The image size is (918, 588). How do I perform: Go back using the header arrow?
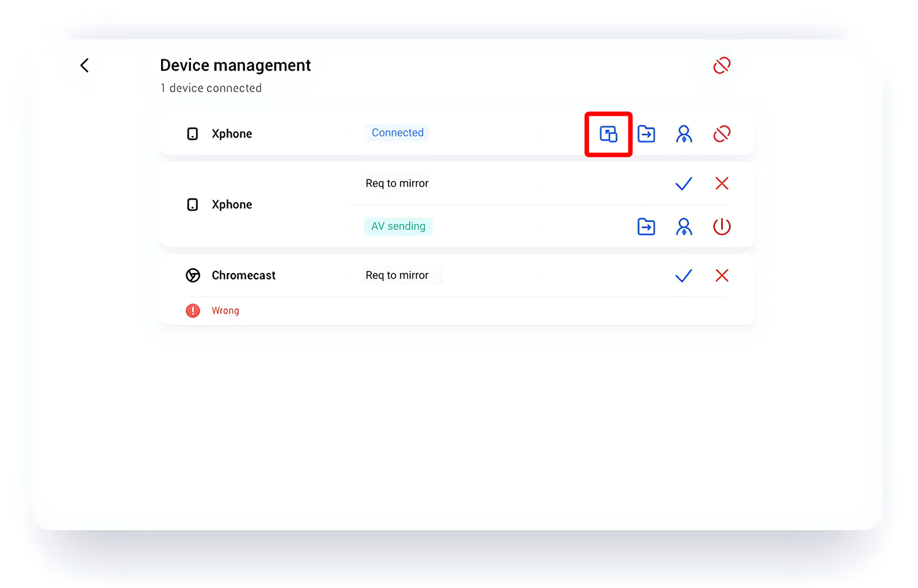pos(84,65)
